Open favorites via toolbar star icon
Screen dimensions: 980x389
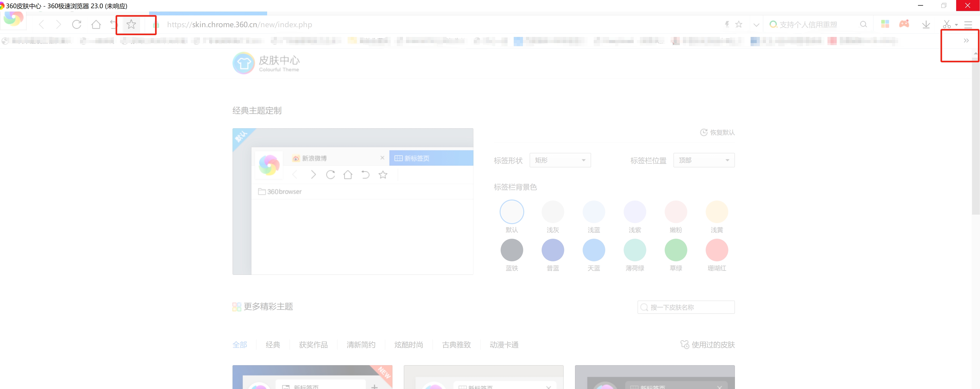tap(131, 24)
